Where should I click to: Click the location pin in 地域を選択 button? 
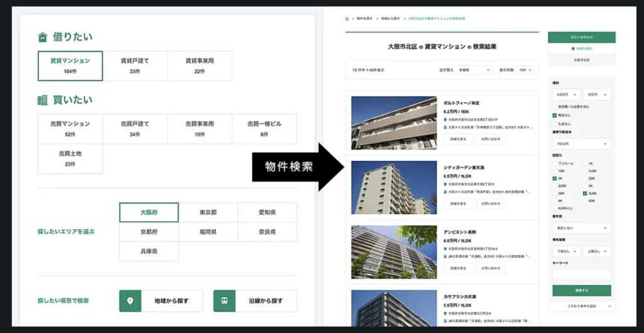pos(572,48)
